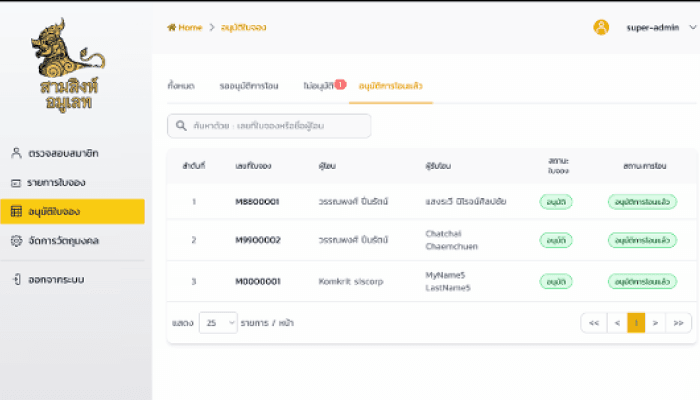
Task: Jump to last page with >> button
Action: coord(679,323)
